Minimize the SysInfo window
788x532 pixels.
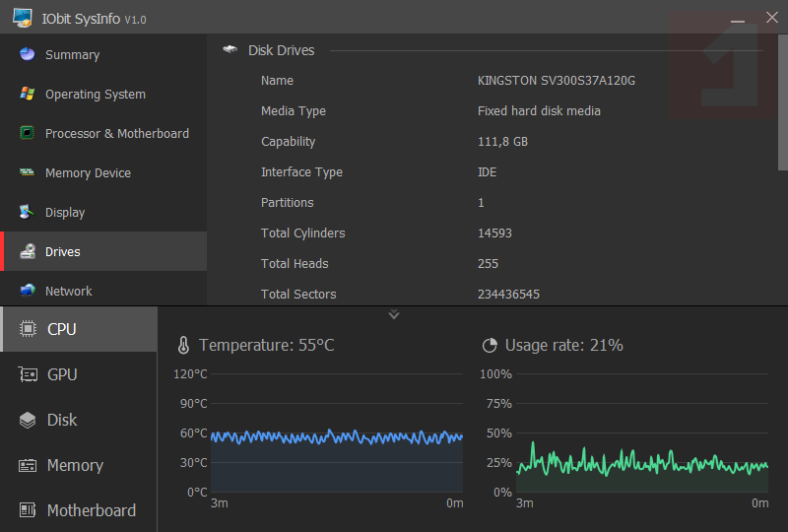point(739,18)
